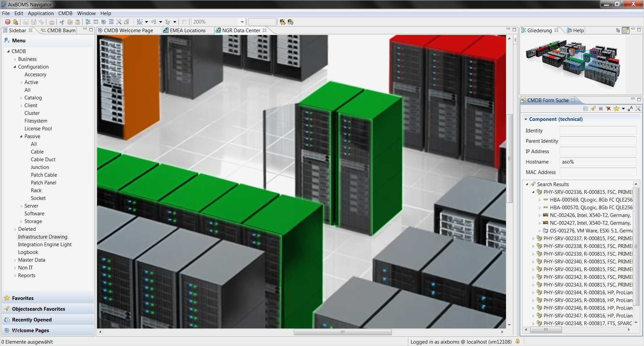Expand the Business tree node
Image resolution: width=644 pixels, height=346 pixels.
click(x=15, y=59)
